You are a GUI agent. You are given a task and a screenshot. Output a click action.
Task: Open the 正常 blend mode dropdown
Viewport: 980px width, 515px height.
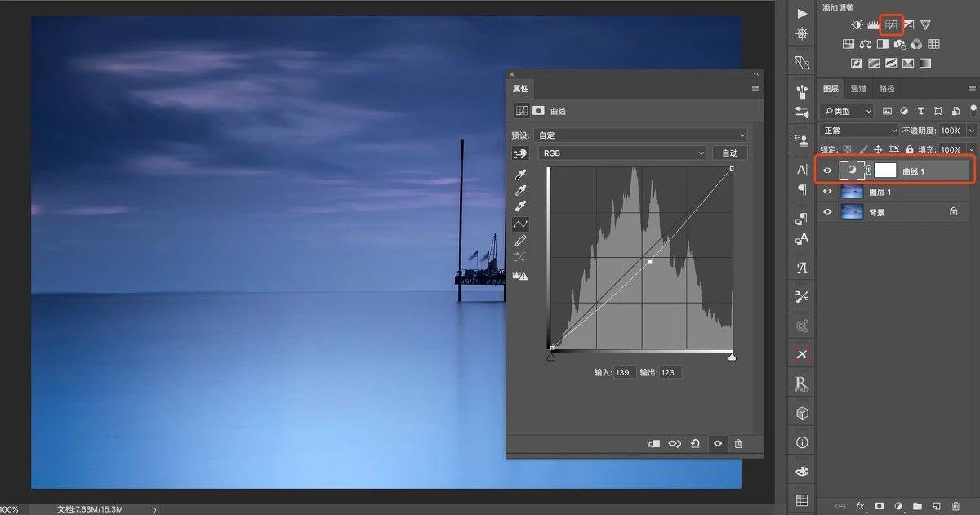point(858,131)
